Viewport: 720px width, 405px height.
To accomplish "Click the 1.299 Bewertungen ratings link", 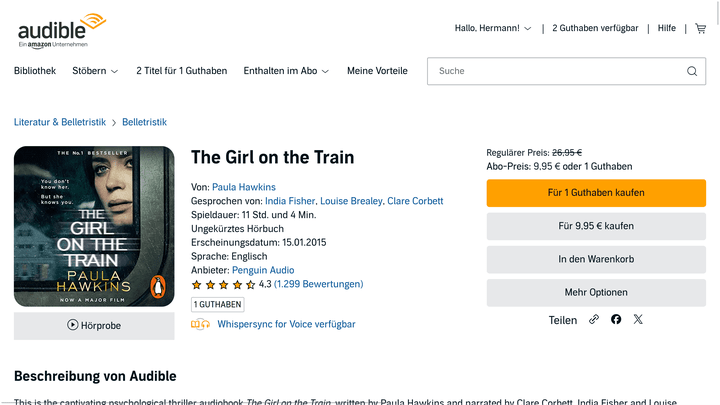I will click(x=318, y=284).
